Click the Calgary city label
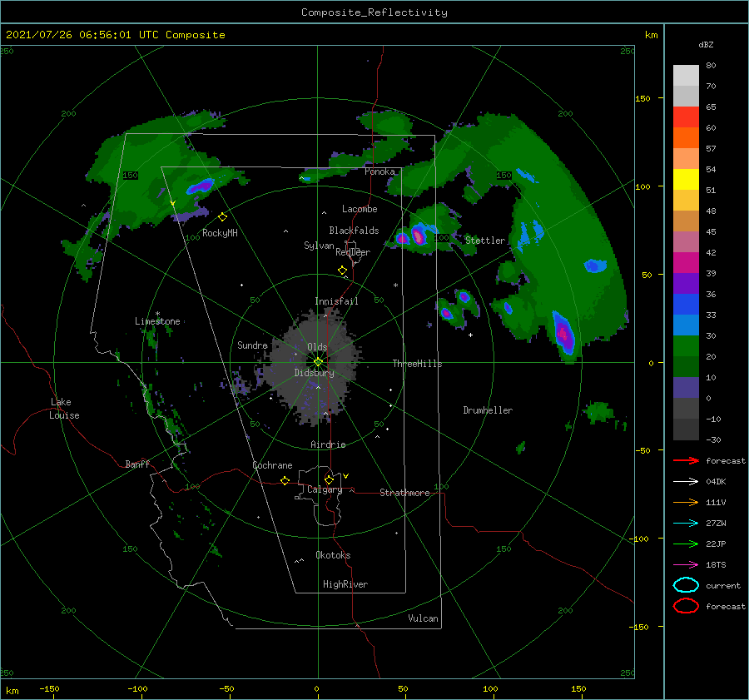Image resolution: width=749 pixels, height=700 pixels. click(325, 489)
